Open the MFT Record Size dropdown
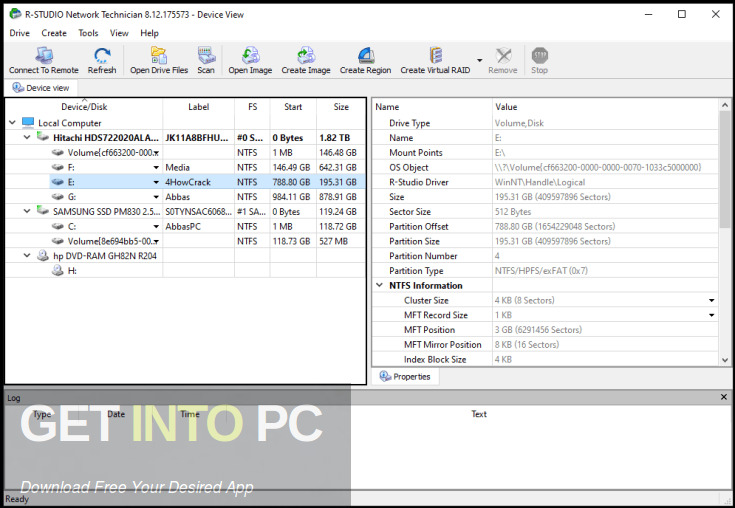Screen dimensions: 735x508 [712, 315]
